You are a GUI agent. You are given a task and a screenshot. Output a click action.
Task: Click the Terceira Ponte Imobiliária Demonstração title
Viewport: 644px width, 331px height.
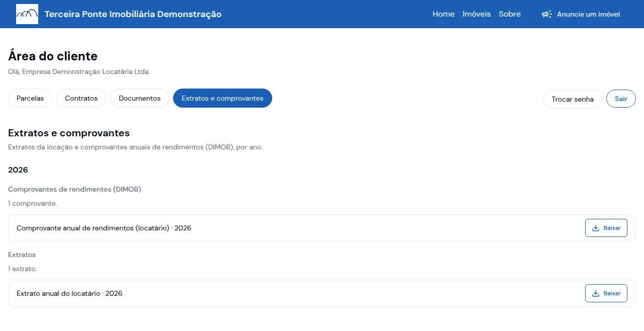coord(133,14)
